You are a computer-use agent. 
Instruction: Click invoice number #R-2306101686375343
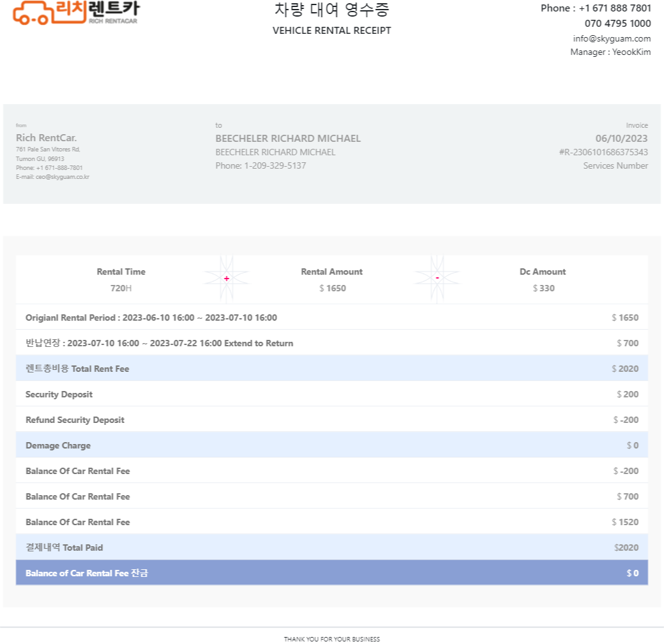(x=603, y=152)
